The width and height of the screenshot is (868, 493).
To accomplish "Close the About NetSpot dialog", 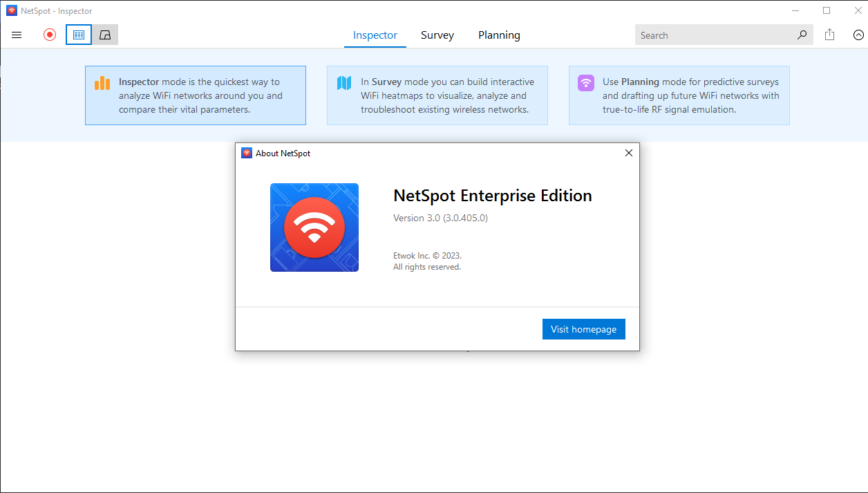I will [629, 153].
